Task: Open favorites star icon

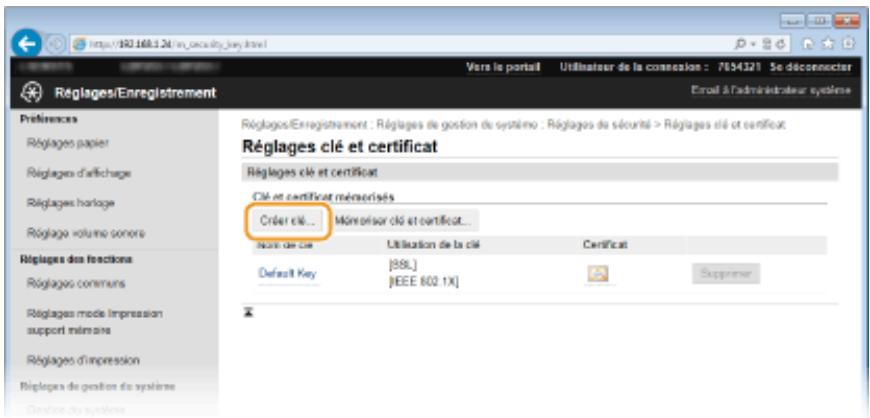Action: coord(827,44)
